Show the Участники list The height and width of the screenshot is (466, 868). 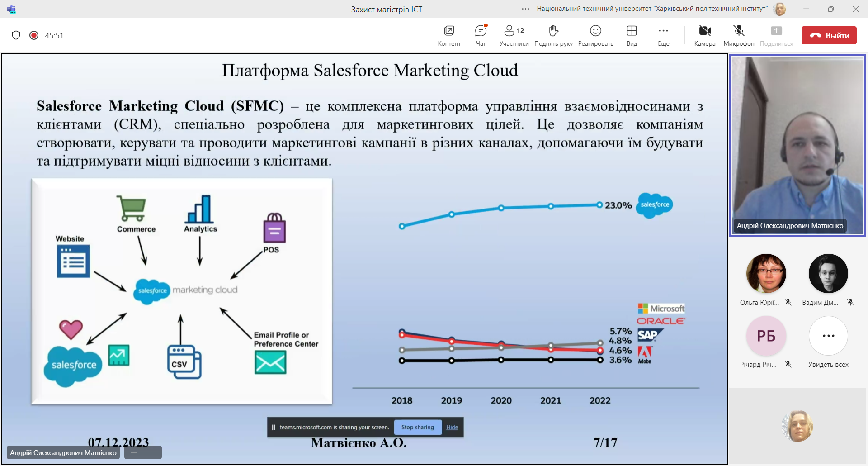tap(514, 35)
